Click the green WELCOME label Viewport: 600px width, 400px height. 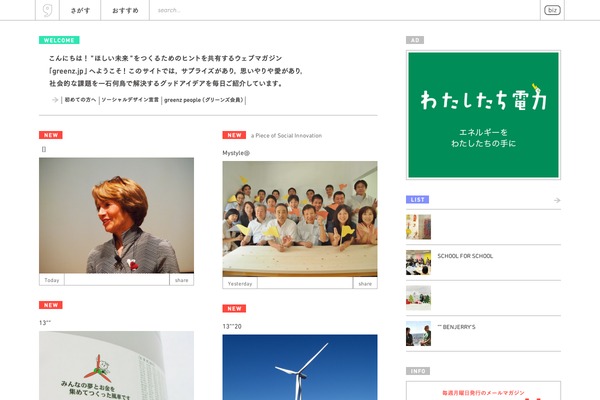coord(59,40)
